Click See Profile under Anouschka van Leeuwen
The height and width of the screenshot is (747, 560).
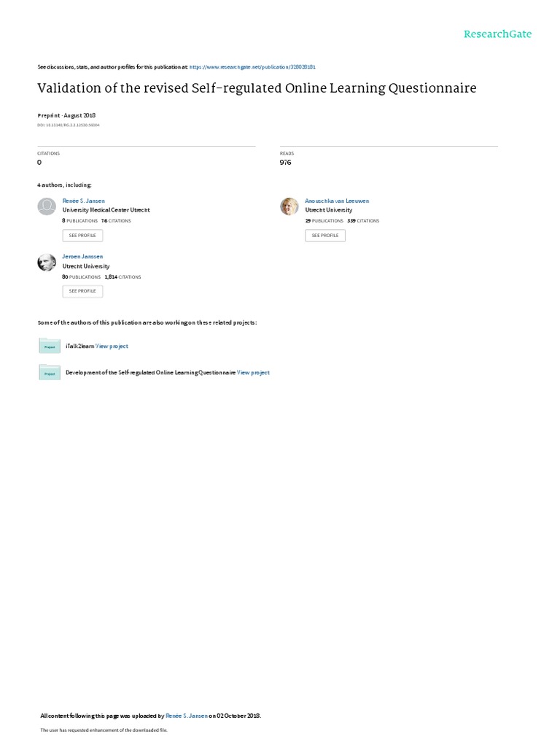tap(325, 236)
